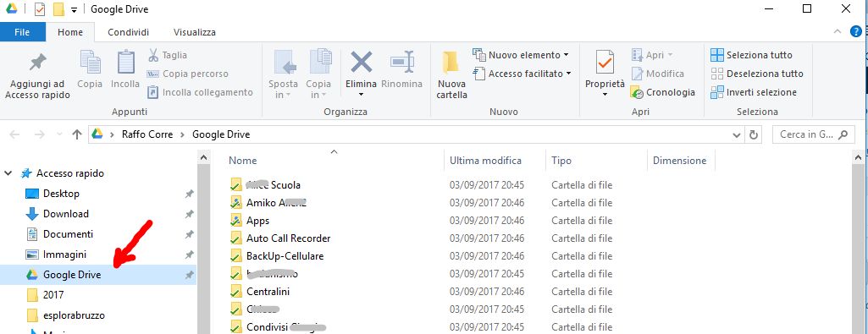Click the Elimina delete X icon

point(361,62)
